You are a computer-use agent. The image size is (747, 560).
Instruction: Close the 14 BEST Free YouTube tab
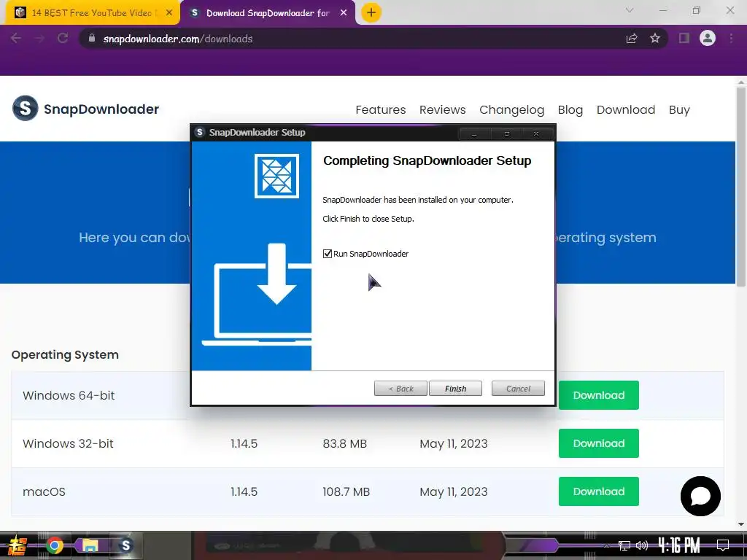169,13
